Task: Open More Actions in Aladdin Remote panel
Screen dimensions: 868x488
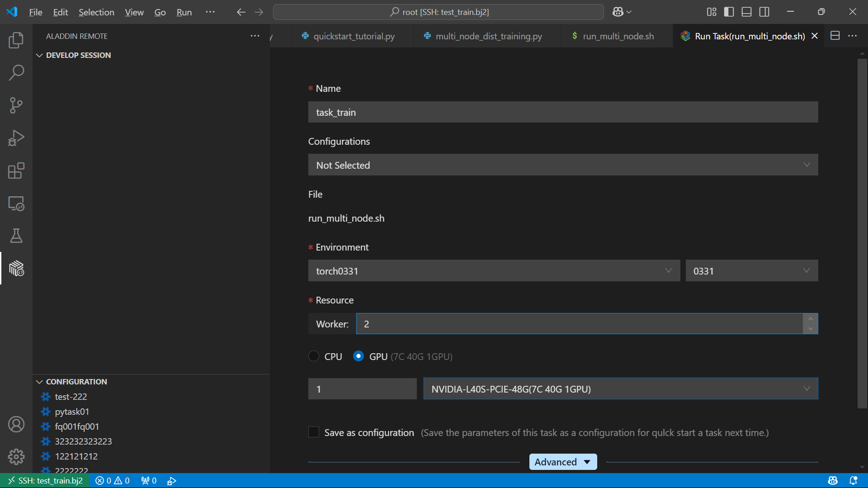Action: (x=255, y=36)
